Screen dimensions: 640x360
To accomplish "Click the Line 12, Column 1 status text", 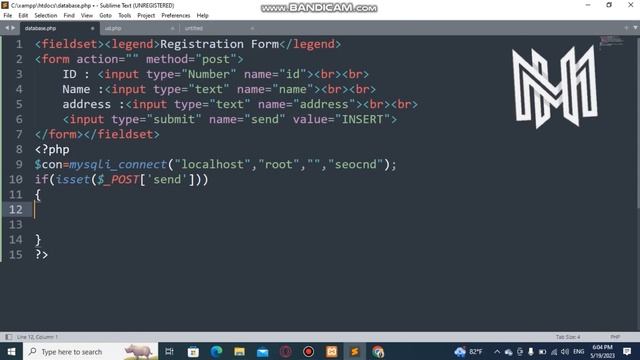I will point(37,337).
